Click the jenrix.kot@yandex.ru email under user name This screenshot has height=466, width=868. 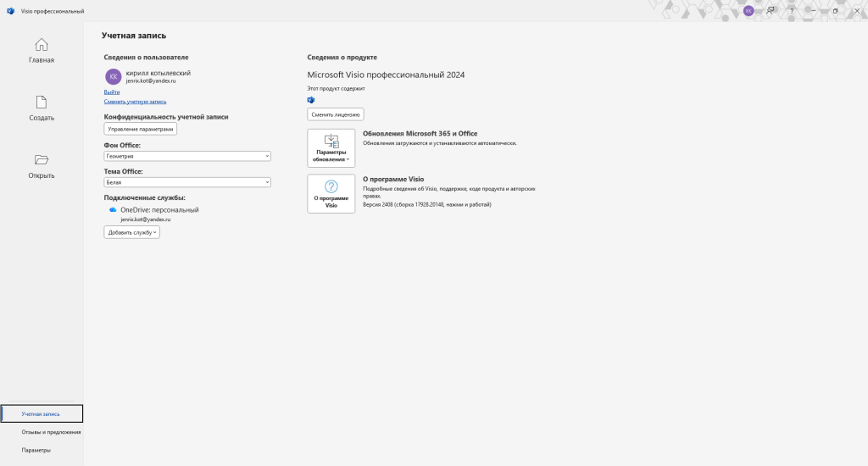click(x=151, y=80)
